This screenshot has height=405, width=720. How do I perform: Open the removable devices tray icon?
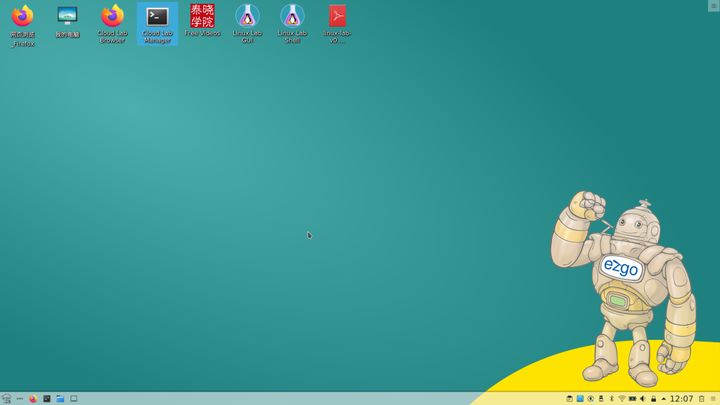tap(601, 399)
